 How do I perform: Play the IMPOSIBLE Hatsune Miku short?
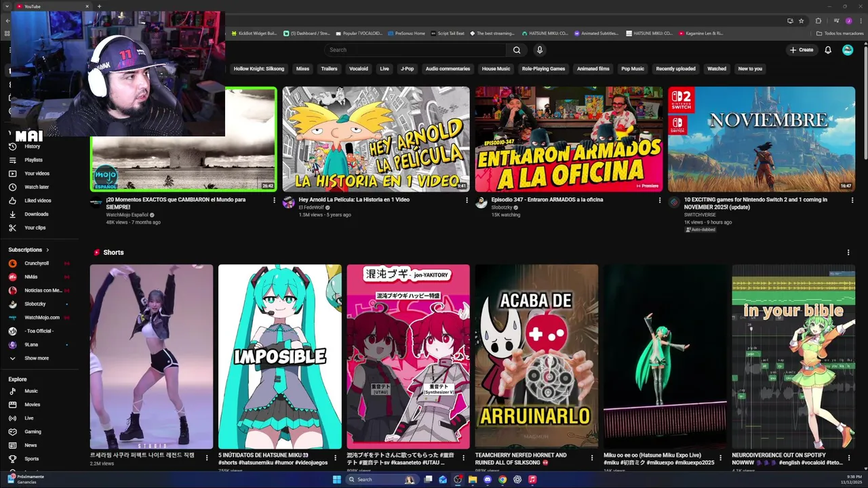click(x=280, y=357)
